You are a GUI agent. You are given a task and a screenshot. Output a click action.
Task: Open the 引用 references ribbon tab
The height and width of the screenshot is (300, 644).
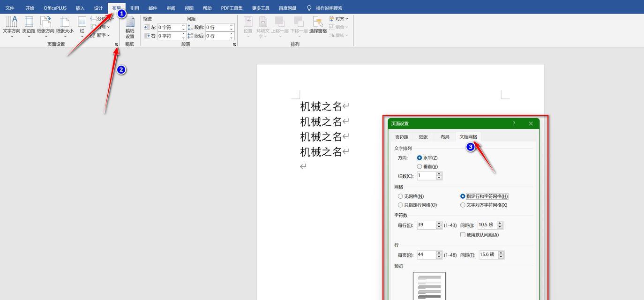point(135,8)
